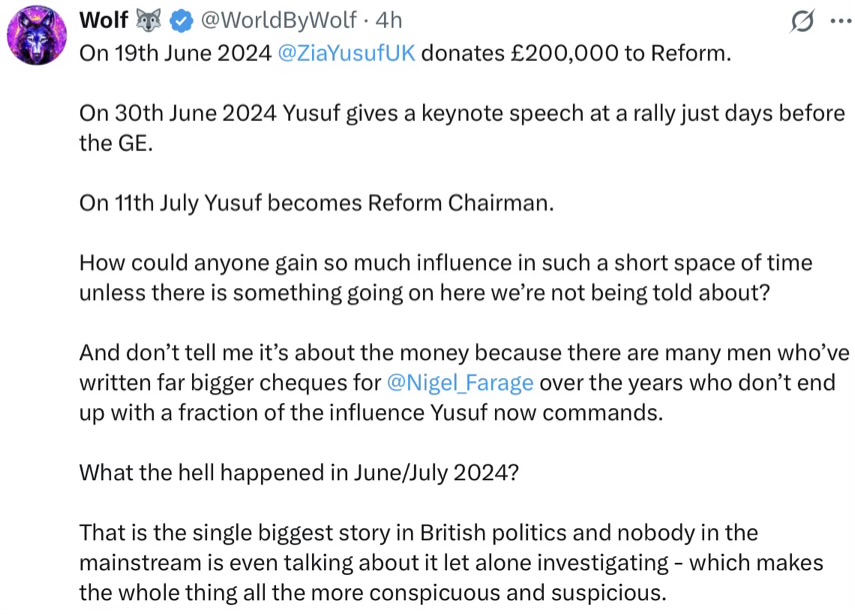Click the "unless there is something going on" line

click(424, 293)
